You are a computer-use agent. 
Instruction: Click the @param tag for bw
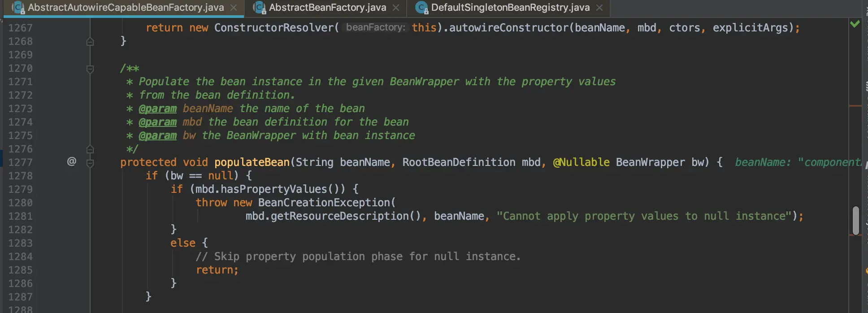(158, 135)
